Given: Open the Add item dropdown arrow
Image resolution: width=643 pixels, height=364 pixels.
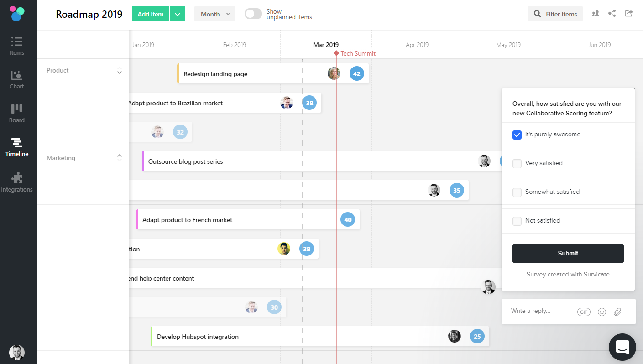Looking at the screenshot, I should 178,14.
